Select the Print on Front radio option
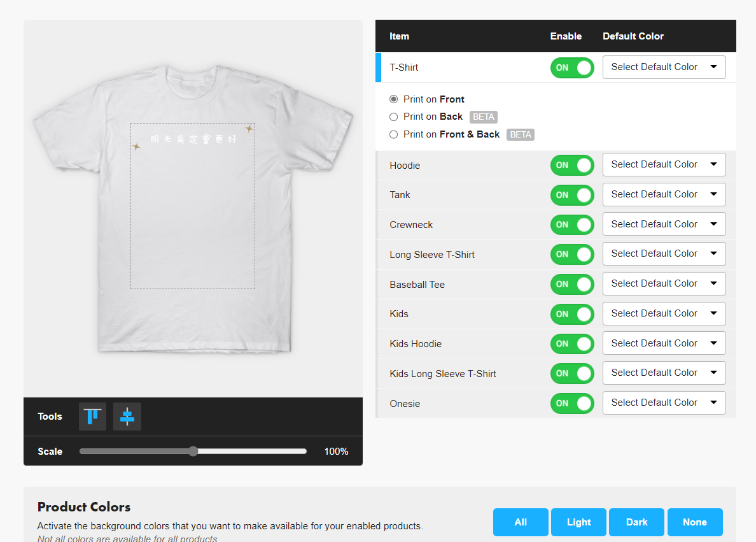This screenshot has width=756, height=542. [x=394, y=99]
